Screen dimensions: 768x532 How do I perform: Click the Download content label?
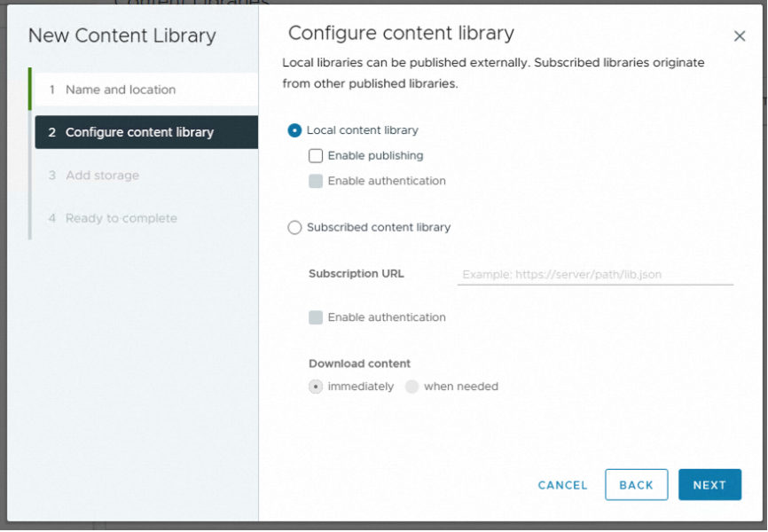359,364
